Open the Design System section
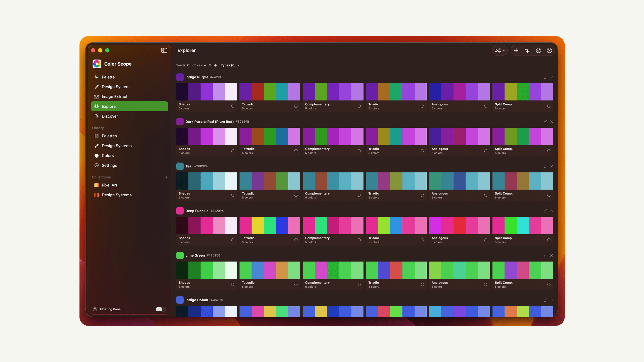 pyautogui.click(x=129, y=87)
